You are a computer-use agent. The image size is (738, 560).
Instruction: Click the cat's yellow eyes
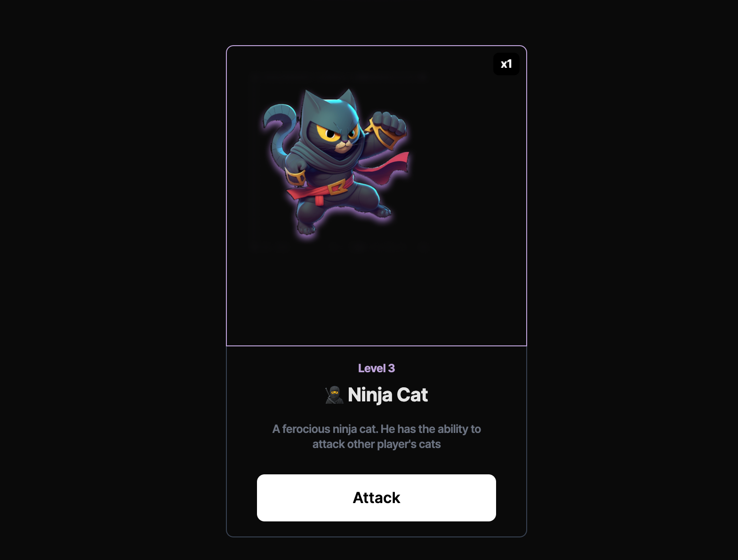338,132
